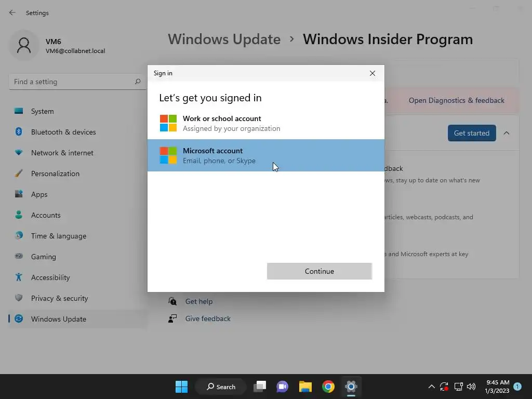
Task: Click the System monitor icon
Action: [19, 111]
